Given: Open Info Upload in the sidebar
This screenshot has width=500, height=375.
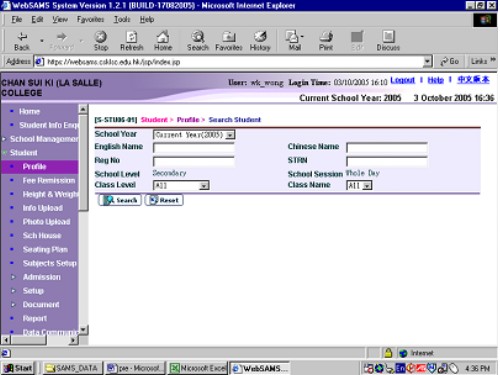Looking at the screenshot, I should [43, 208].
